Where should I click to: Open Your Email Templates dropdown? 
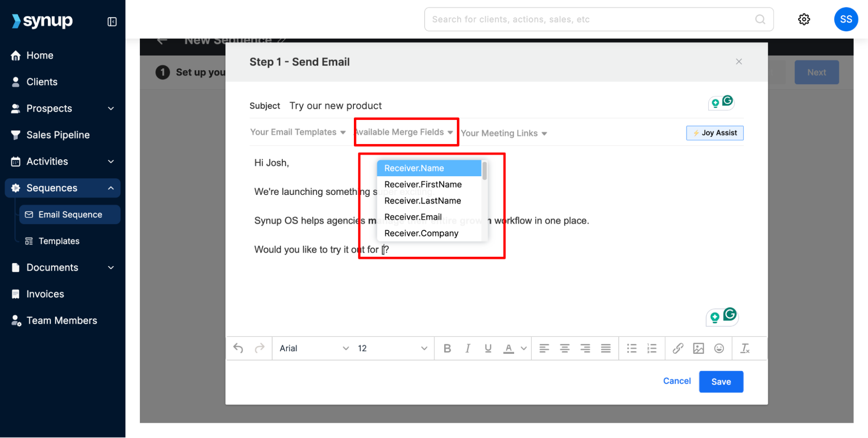[298, 132]
